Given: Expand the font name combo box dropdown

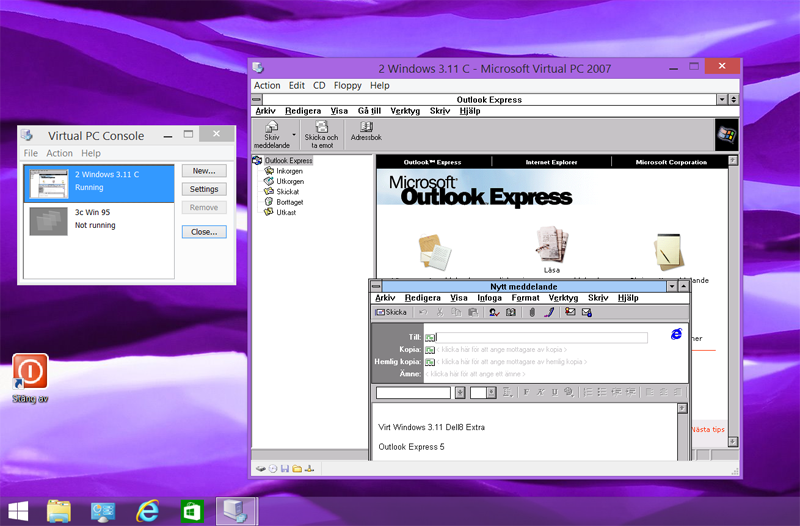Looking at the screenshot, I should [x=460, y=392].
